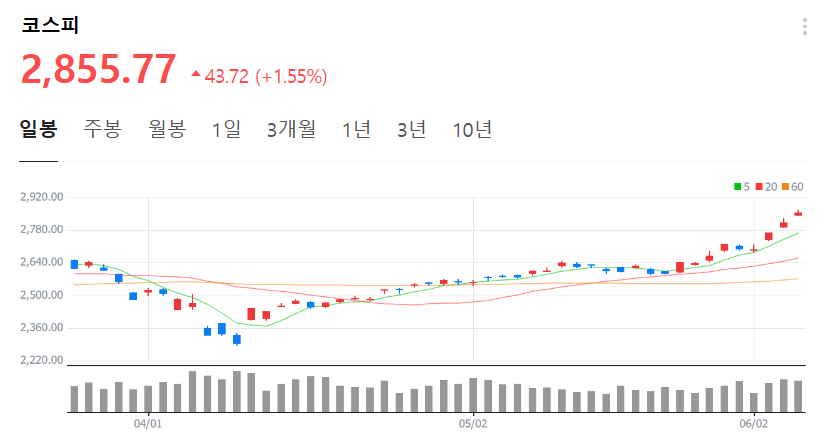Click the 2,640.00 y-axis label
Image resolution: width=824 pixels, height=433 pixels.
click(42, 262)
